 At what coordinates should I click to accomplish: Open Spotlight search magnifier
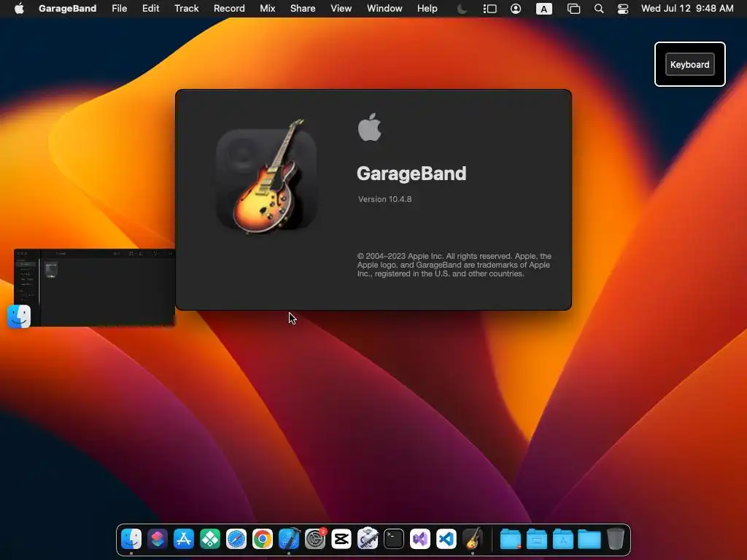click(x=599, y=9)
